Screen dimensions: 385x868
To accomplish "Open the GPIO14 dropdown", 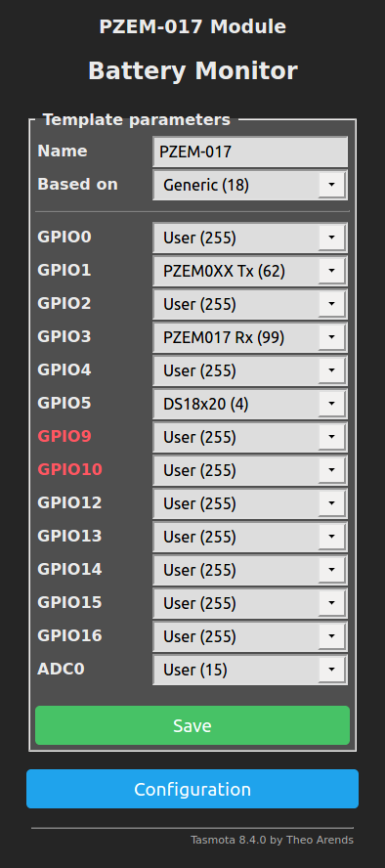I will click(x=250, y=570).
